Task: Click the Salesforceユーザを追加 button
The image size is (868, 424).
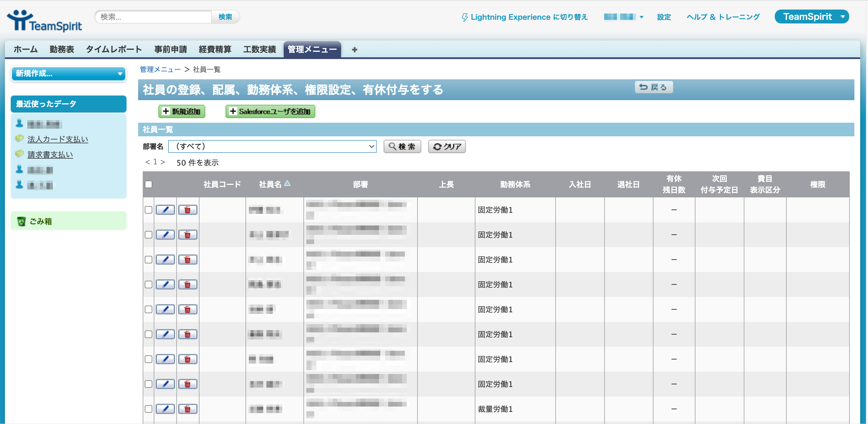Action: pyautogui.click(x=270, y=111)
